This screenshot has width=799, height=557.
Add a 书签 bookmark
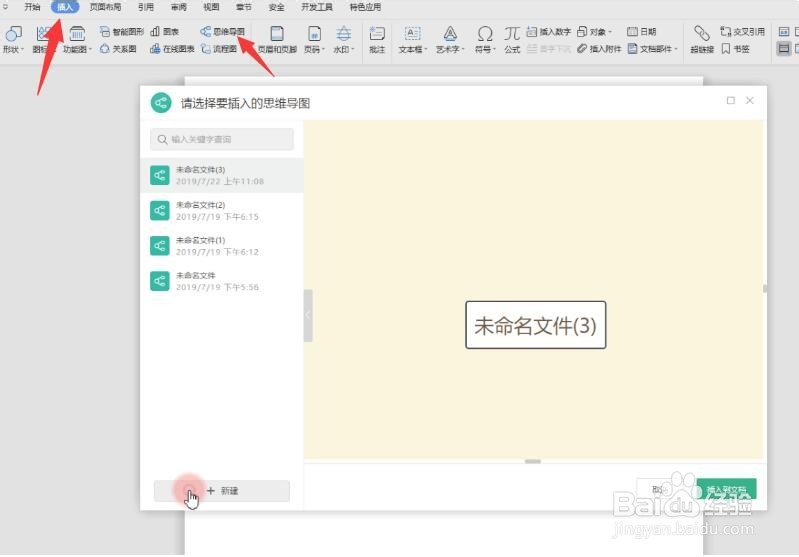click(x=735, y=49)
